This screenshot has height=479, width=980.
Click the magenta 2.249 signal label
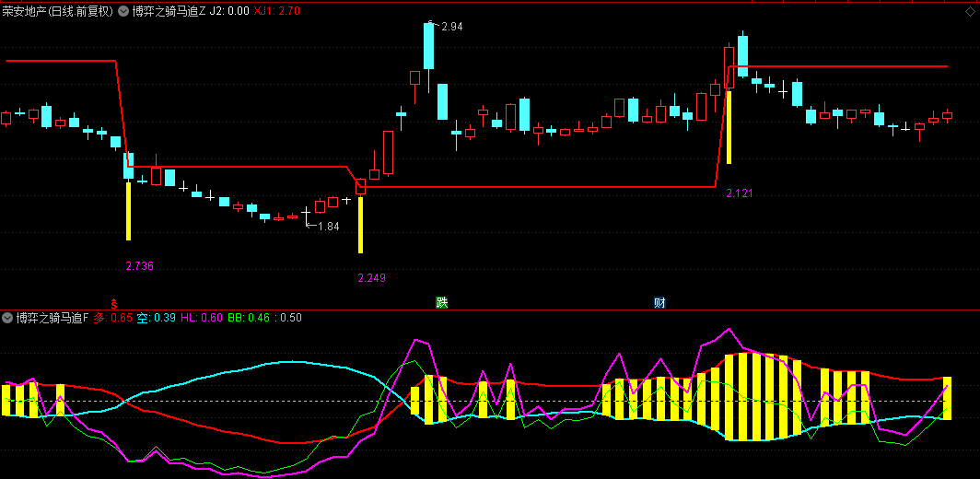coord(372,278)
